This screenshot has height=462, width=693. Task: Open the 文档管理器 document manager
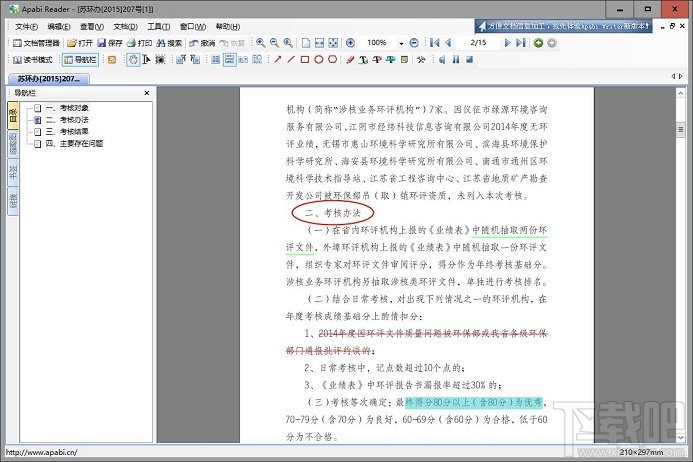point(36,43)
